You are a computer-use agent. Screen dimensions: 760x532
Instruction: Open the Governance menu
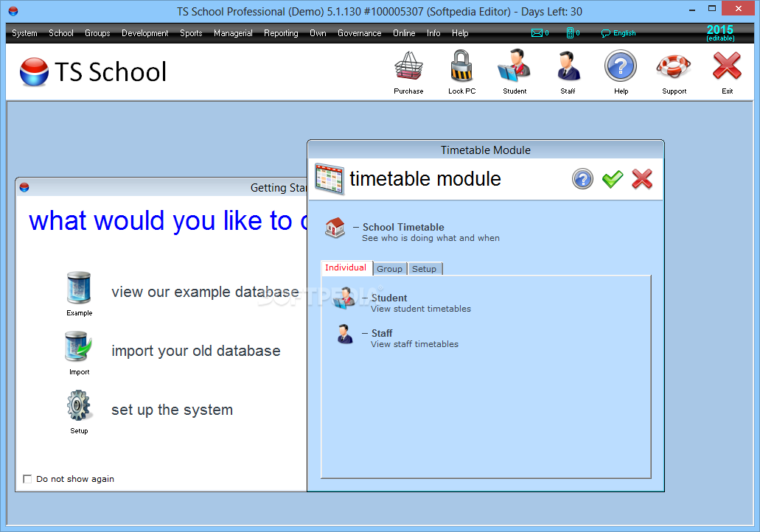[x=360, y=33]
